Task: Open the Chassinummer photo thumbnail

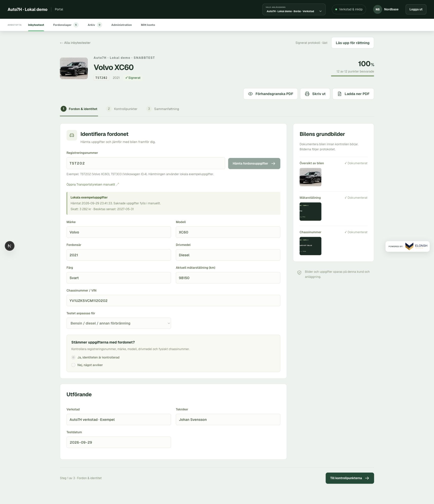Action: 310,246
